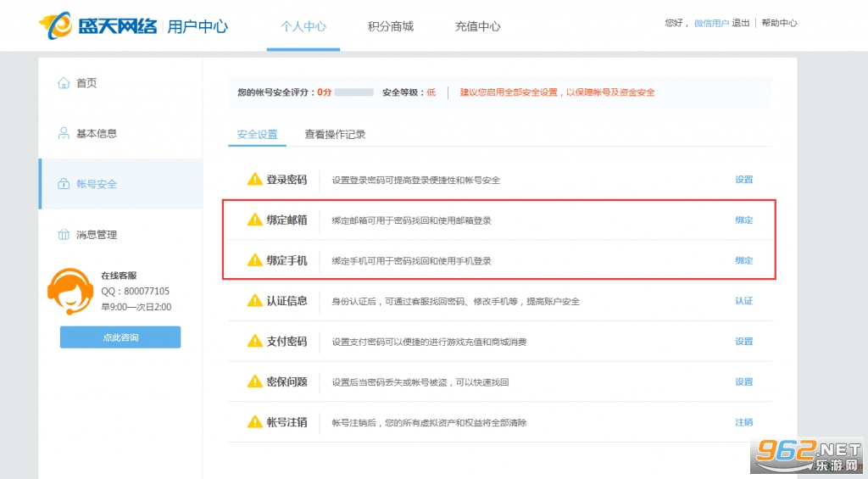Click the warning icon beside 支付密码
This screenshot has height=479, width=868.
click(254, 341)
